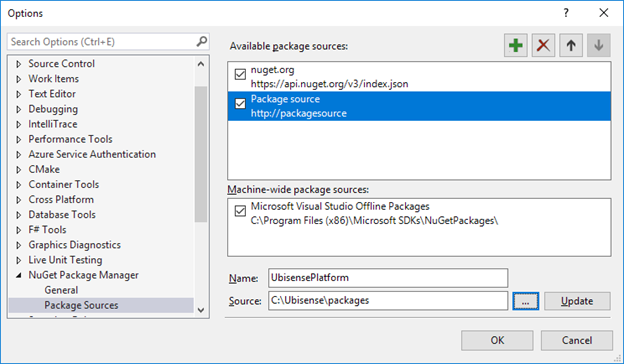Move package source up with arrow button
The height and width of the screenshot is (364, 624).
pos(571,45)
